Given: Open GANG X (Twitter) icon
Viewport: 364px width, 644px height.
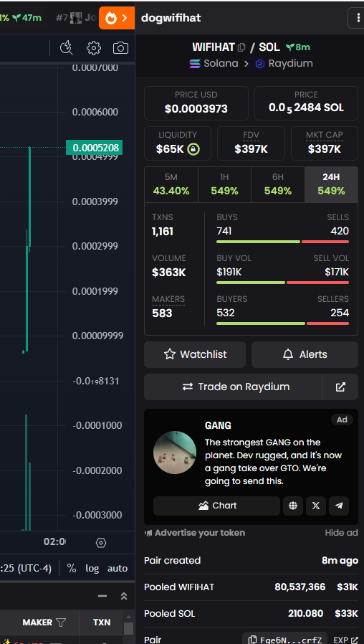Looking at the screenshot, I should [316, 506].
